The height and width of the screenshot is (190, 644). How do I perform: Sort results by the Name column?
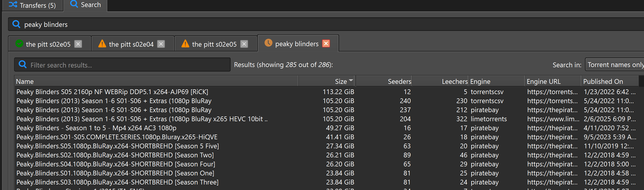click(156, 81)
